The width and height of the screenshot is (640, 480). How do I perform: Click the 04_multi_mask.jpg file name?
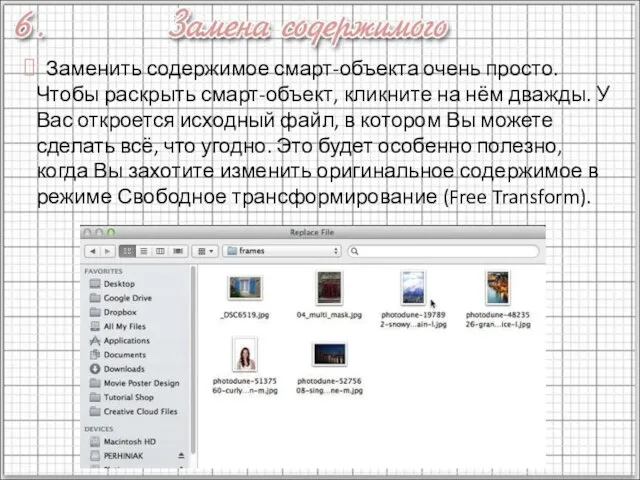click(x=329, y=315)
